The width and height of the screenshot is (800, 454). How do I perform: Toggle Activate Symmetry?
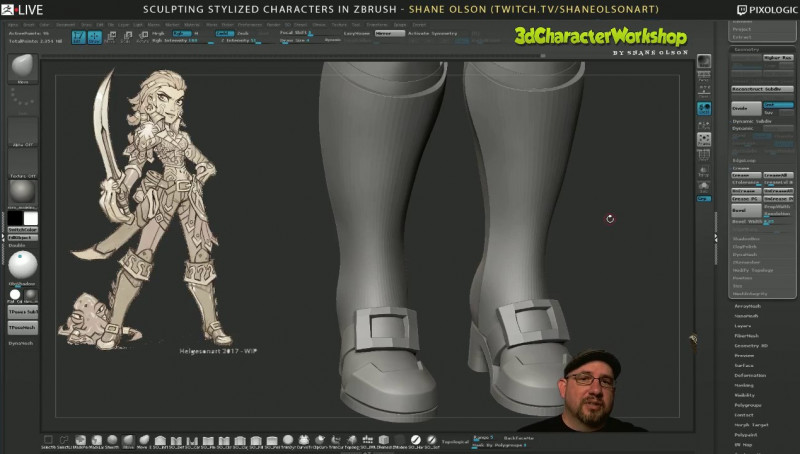(x=432, y=33)
